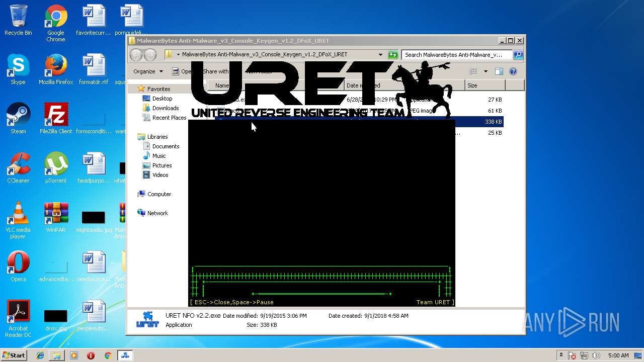Select the file row showing 61 KB
This screenshot has height=362, width=644.
[359, 111]
